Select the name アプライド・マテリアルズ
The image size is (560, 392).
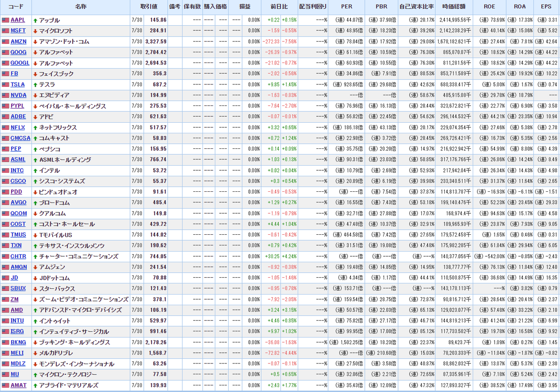pyautogui.click(x=69, y=385)
